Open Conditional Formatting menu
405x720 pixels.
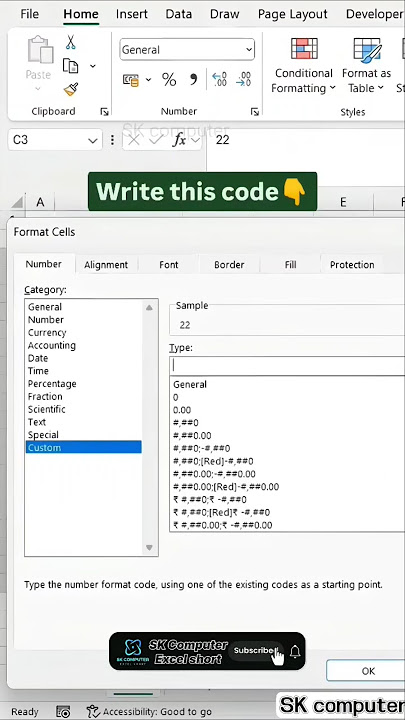pos(304,66)
